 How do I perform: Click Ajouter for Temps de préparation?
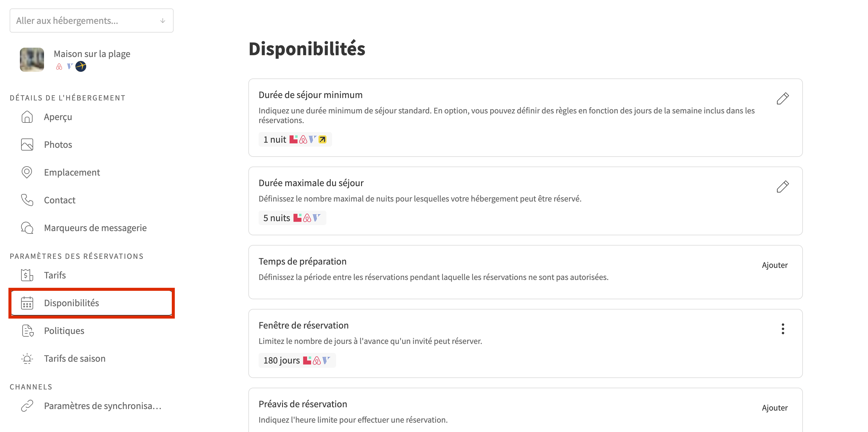(775, 265)
